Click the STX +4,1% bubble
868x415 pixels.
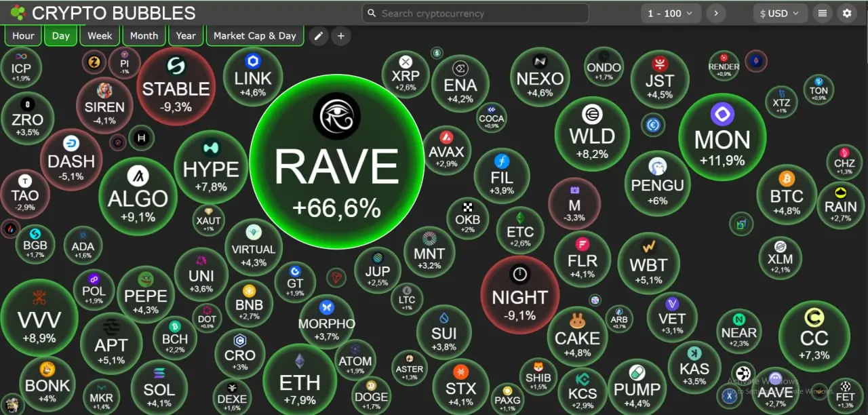(460, 387)
